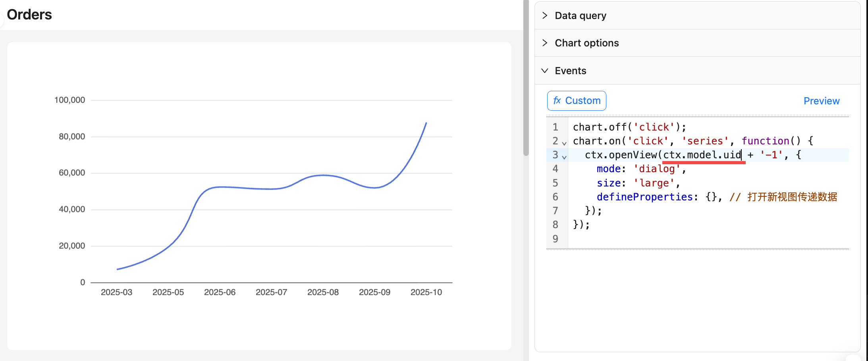Place cursor on the 'dialog' mode value

tap(657, 169)
